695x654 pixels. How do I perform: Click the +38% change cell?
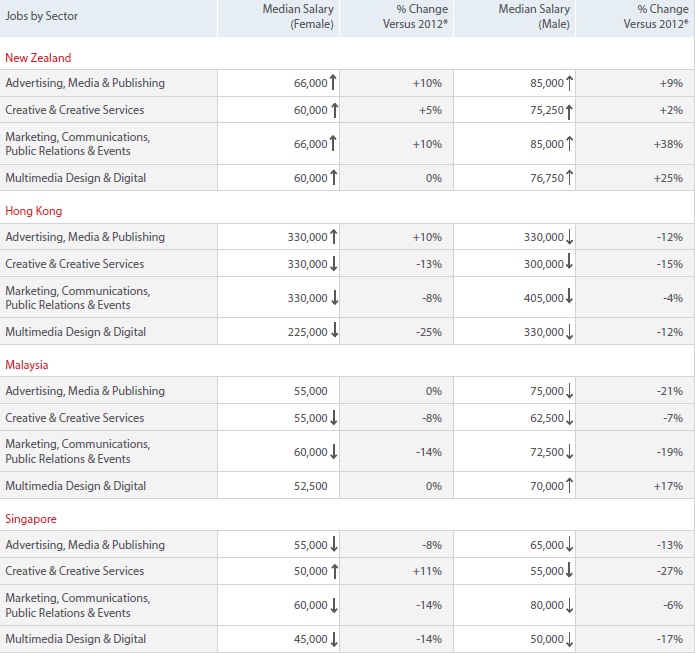click(x=669, y=144)
